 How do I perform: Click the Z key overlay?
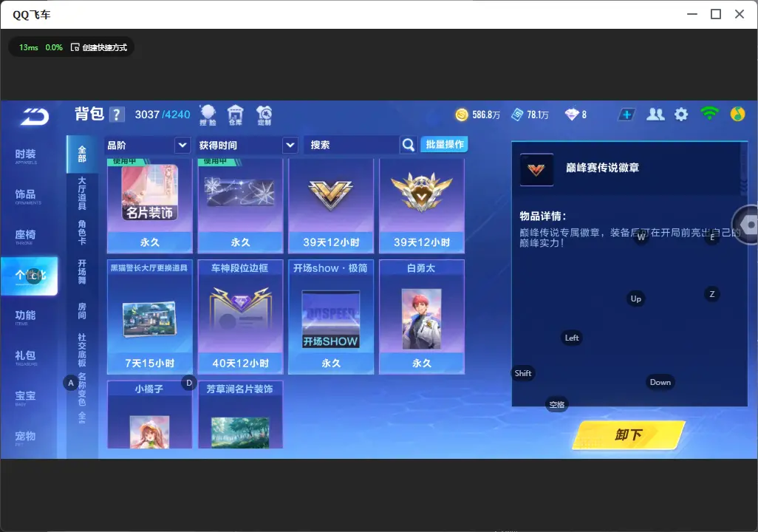(x=711, y=294)
